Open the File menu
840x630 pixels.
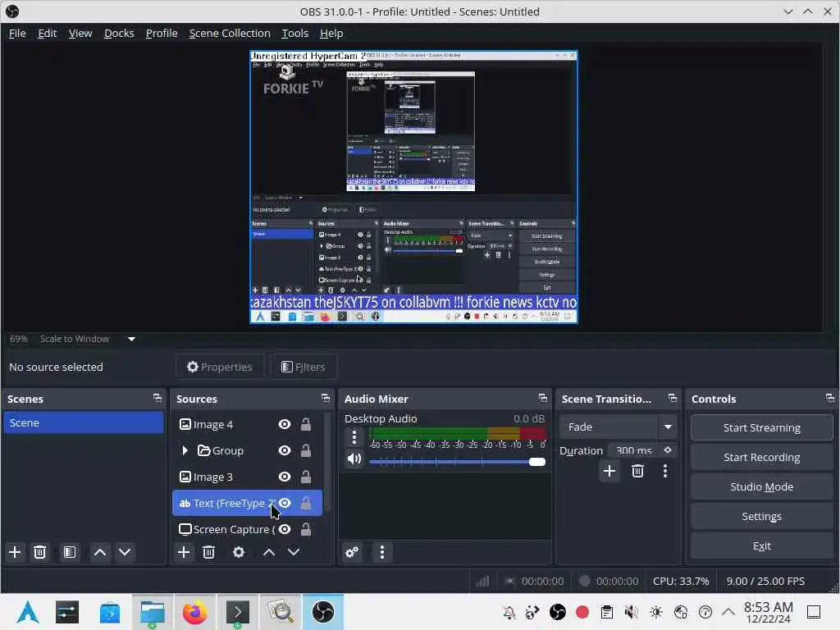17,33
